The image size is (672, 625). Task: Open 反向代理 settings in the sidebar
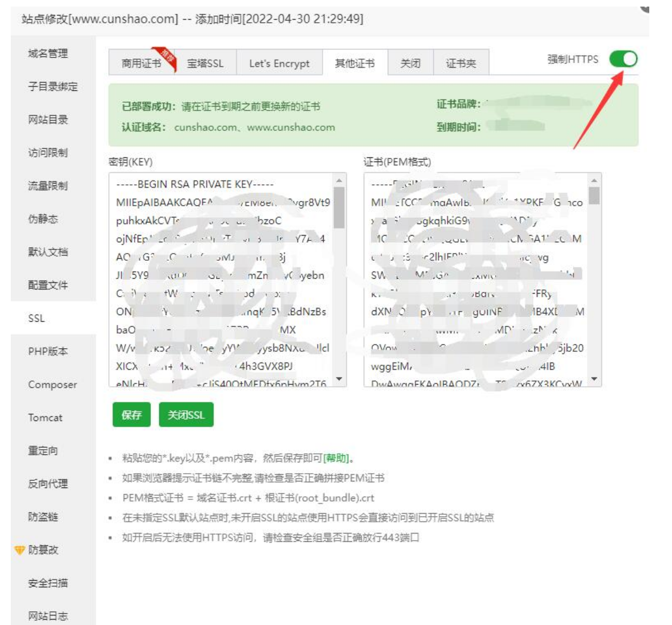pos(48,484)
